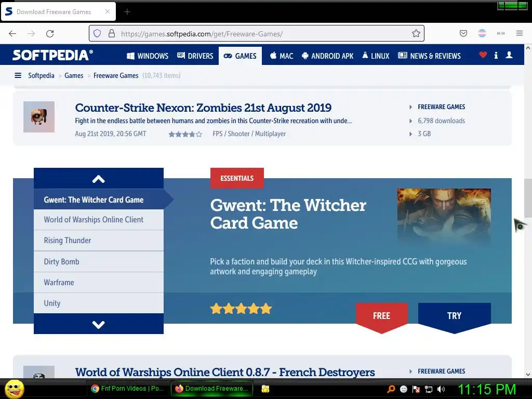Open the Firefox hamburger menu
Screen dimensions: 532x399
point(519,33)
